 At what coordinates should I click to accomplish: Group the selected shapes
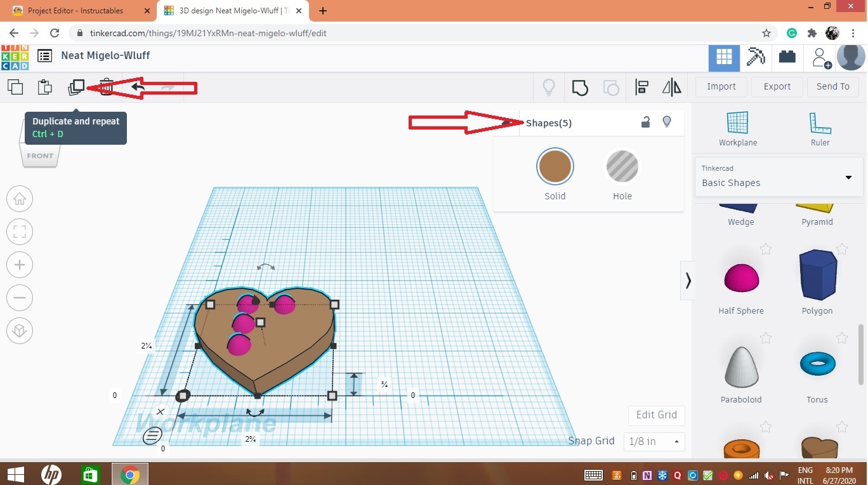point(579,87)
